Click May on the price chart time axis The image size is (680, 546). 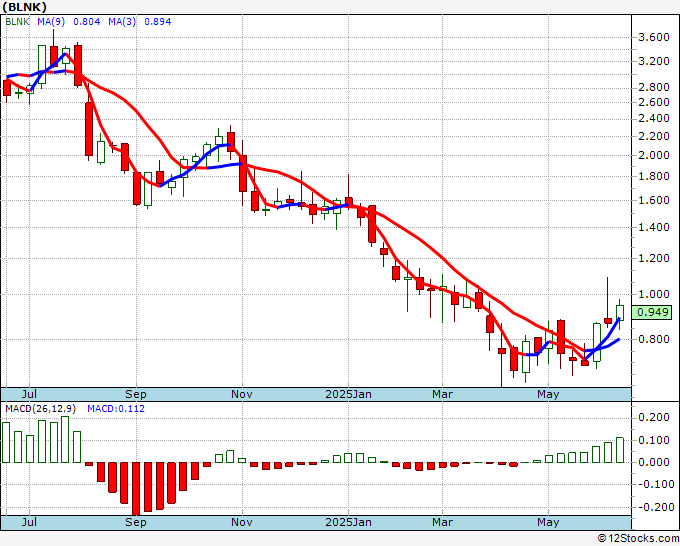(x=548, y=394)
